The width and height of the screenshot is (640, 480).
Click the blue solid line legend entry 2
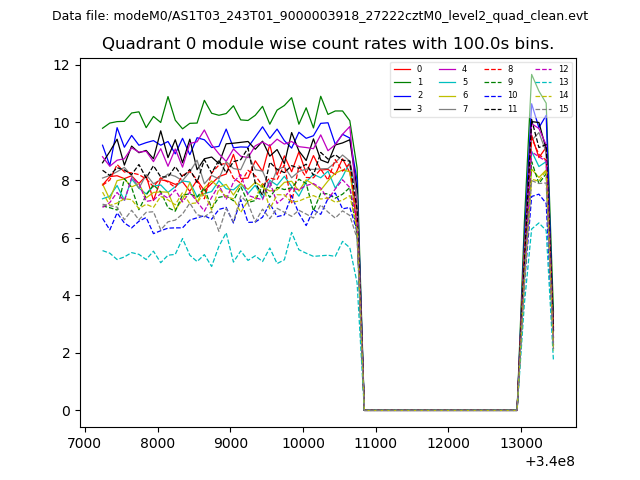point(403,95)
